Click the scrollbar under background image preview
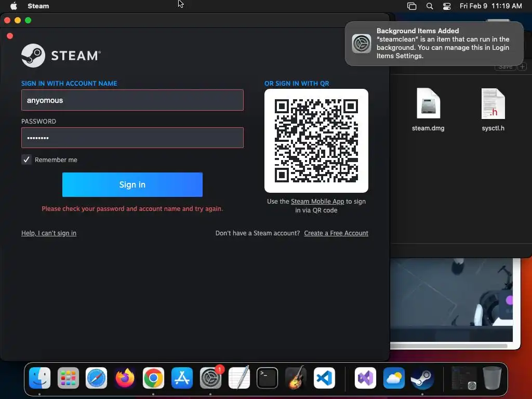This screenshot has height=399, width=532. point(448,346)
